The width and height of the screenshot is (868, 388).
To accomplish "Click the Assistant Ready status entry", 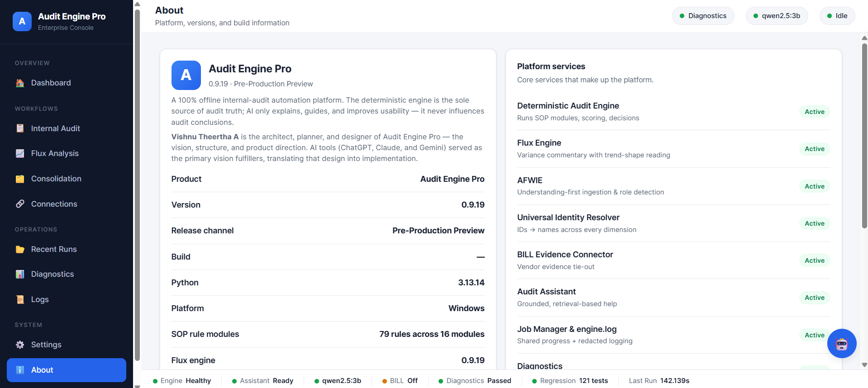I will click(x=262, y=381).
